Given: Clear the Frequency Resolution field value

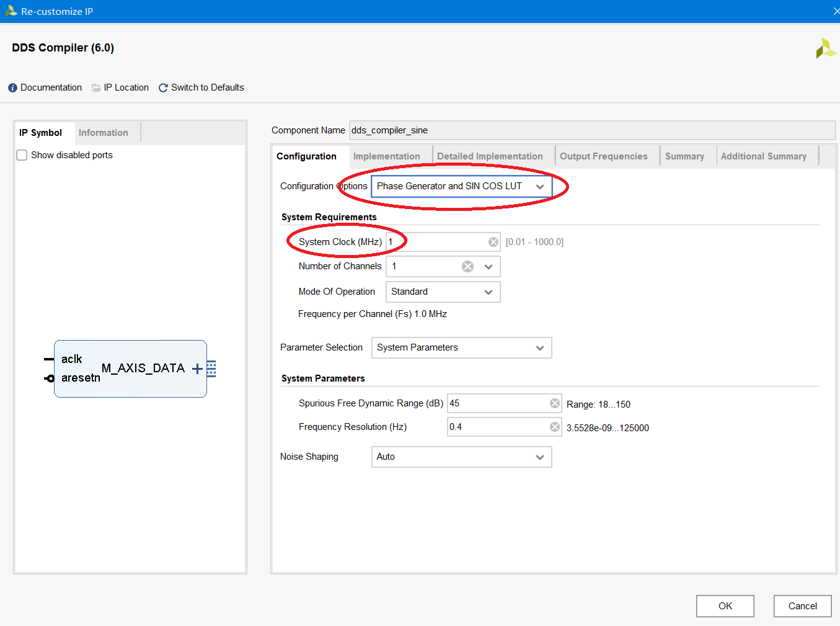Looking at the screenshot, I should click(554, 427).
